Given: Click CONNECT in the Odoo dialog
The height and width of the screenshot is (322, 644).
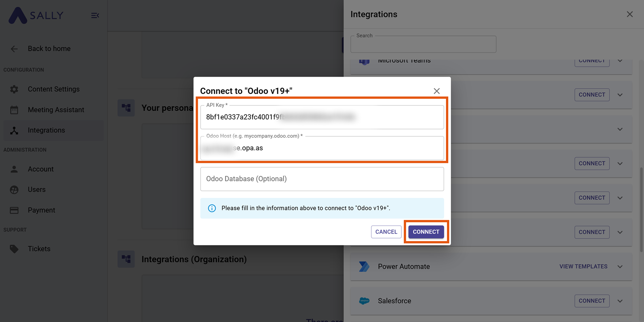Looking at the screenshot, I should pos(426,232).
